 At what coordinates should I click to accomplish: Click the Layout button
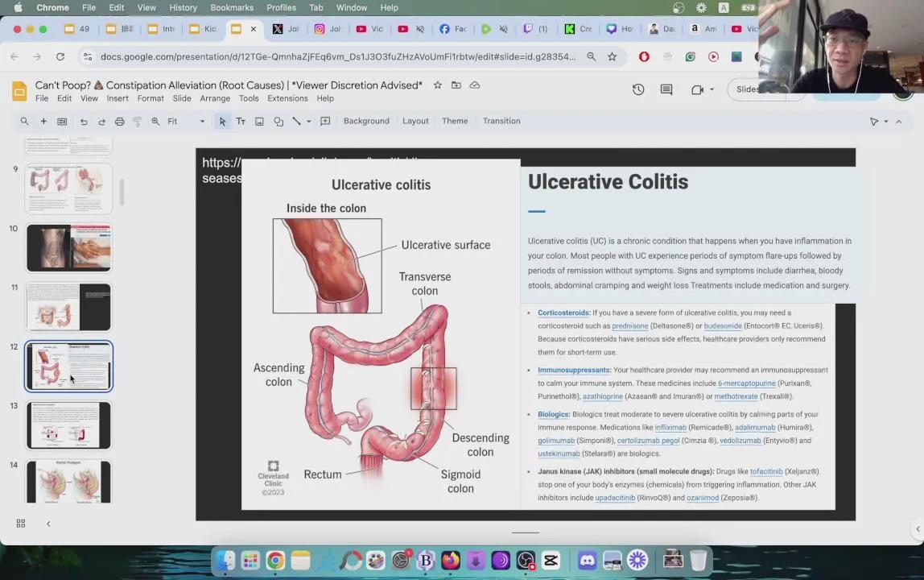[x=415, y=121]
